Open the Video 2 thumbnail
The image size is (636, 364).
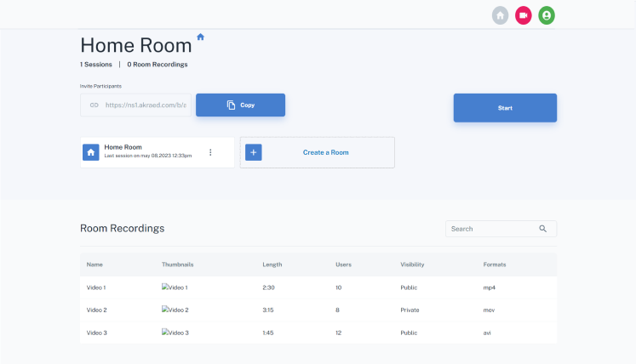point(175,310)
